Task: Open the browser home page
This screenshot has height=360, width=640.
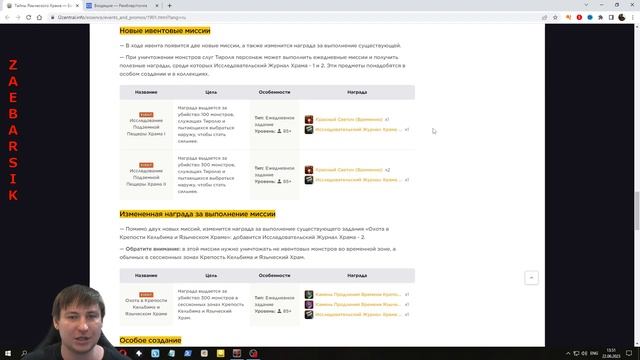Action: (x=39, y=18)
